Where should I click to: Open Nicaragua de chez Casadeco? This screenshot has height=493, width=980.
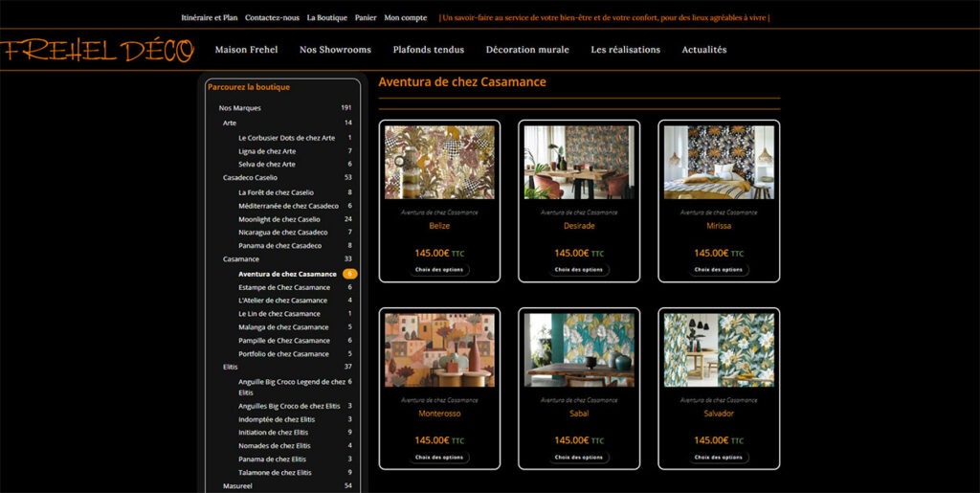tap(283, 233)
